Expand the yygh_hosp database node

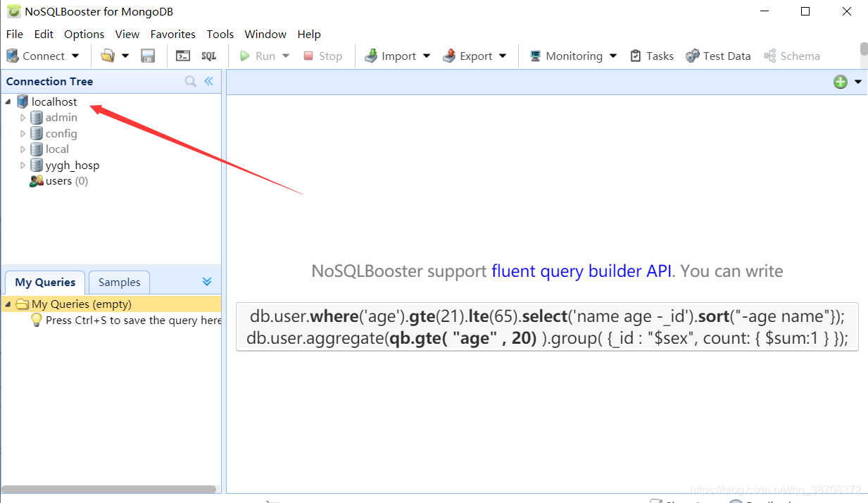click(x=22, y=164)
